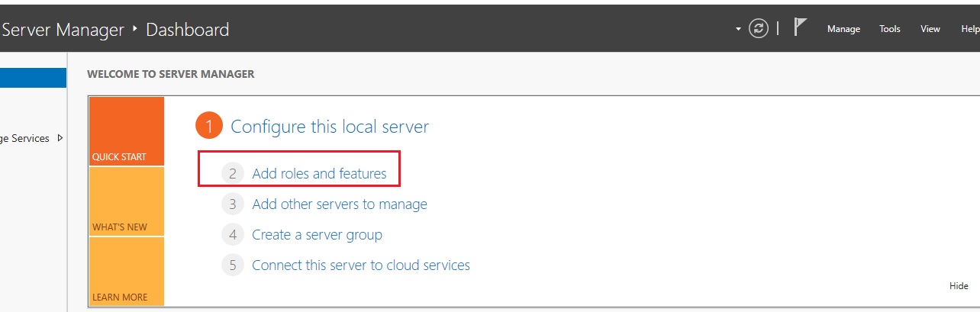Open the Help menu
The width and height of the screenshot is (980, 312).
(x=970, y=29)
